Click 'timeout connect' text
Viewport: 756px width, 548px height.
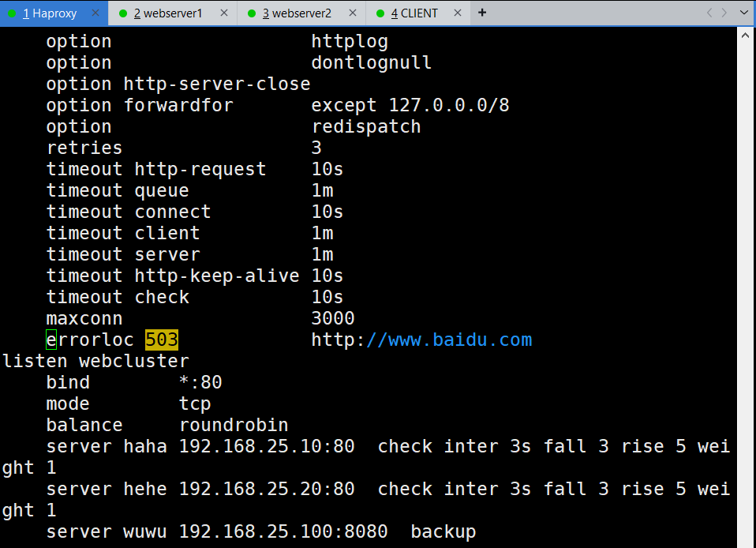(129, 212)
